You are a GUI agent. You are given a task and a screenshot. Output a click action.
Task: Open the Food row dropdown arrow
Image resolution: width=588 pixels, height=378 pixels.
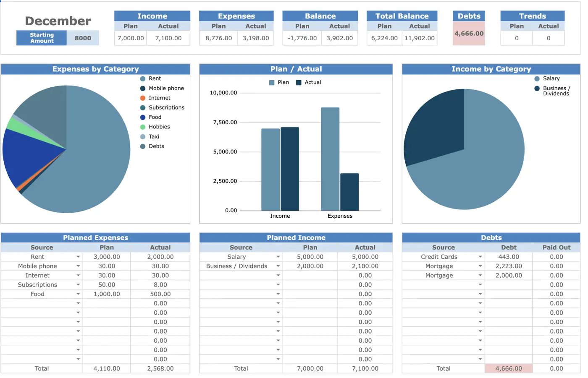[78, 294]
